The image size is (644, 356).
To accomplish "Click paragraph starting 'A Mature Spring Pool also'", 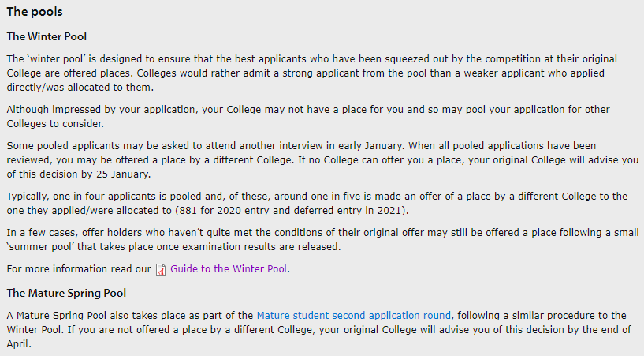I will (318, 330).
